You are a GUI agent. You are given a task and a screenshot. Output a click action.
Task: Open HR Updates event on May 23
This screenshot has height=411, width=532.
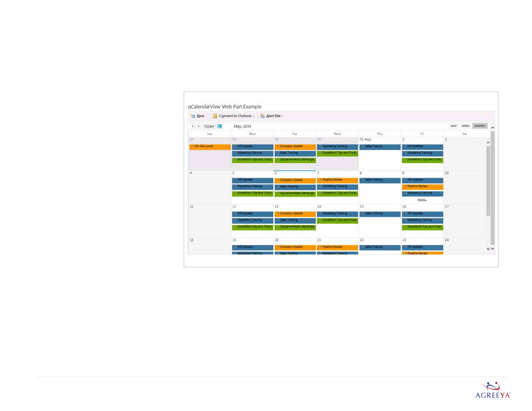[423, 247]
